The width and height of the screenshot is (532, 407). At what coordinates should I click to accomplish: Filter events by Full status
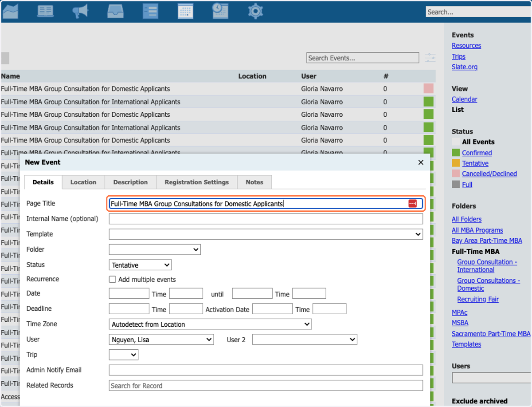467,185
